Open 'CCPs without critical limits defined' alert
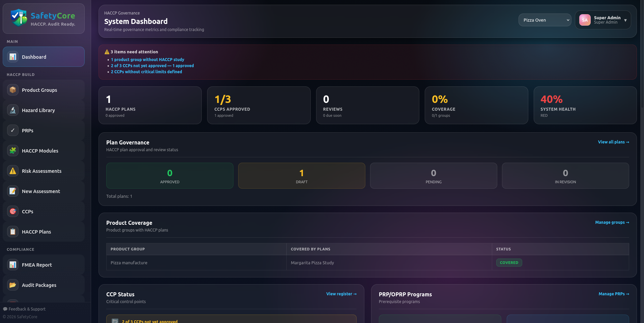 (146, 72)
